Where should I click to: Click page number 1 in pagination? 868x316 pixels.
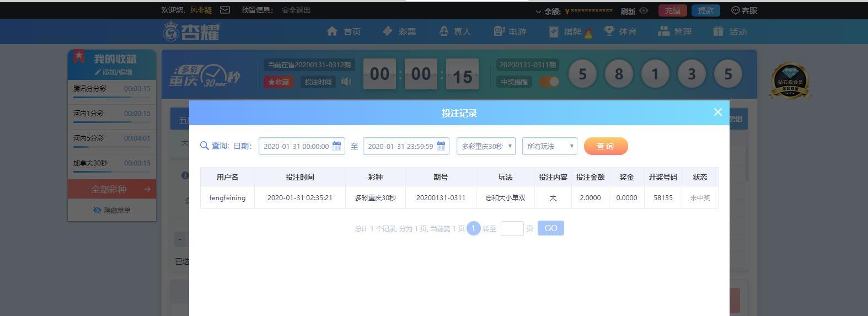pyautogui.click(x=474, y=228)
